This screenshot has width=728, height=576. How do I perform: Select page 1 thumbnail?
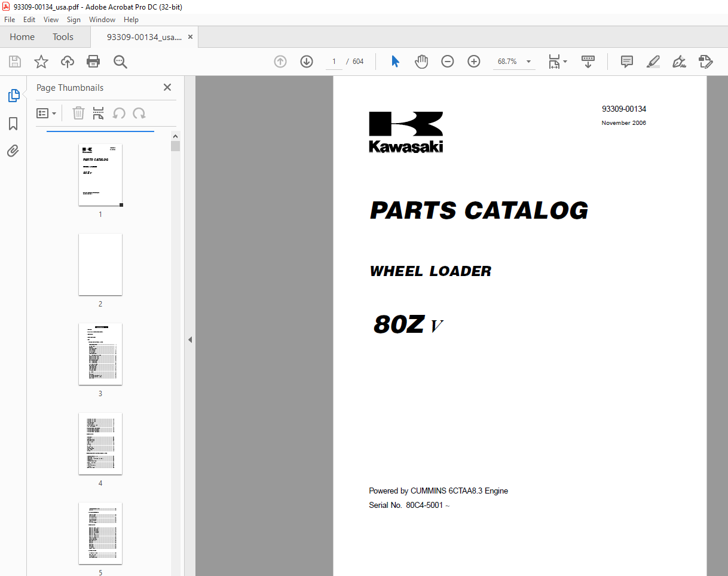[x=100, y=174]
